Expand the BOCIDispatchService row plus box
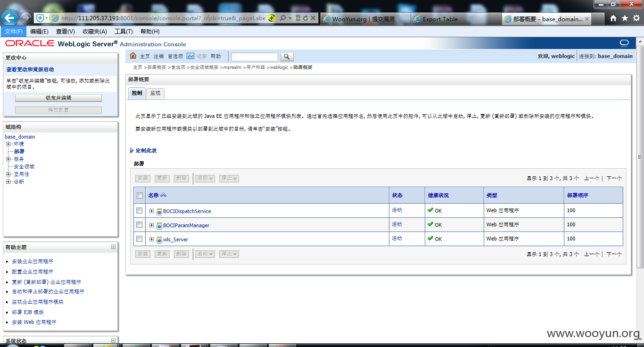The width and height of the screenshot is (644, 347). (x=151, y=211)
